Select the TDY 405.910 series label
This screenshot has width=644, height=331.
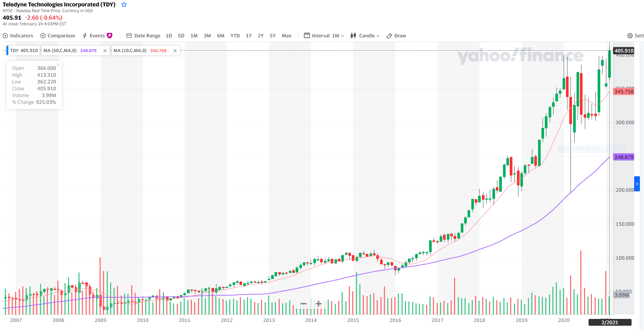(x=24, y=51)
